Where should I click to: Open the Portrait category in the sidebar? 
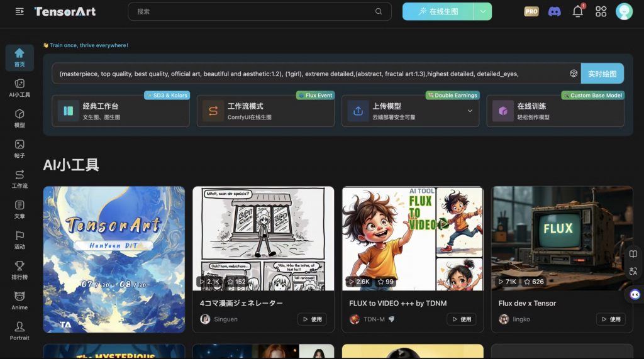19,331
